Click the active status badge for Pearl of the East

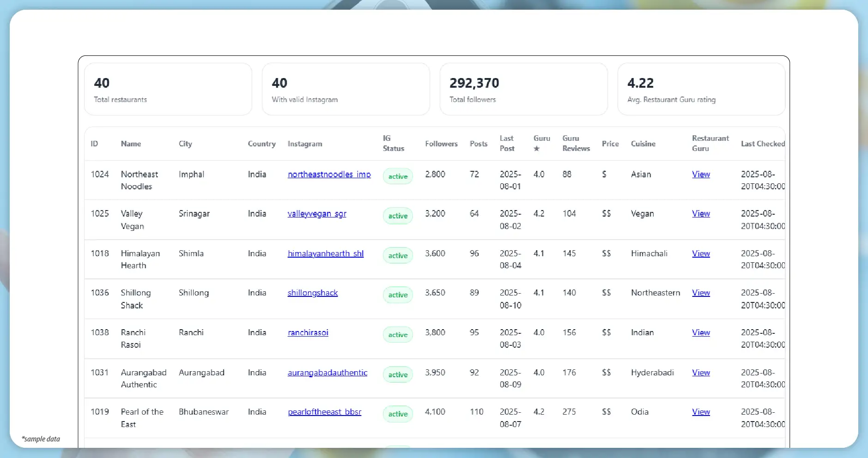tap(397, 414)
